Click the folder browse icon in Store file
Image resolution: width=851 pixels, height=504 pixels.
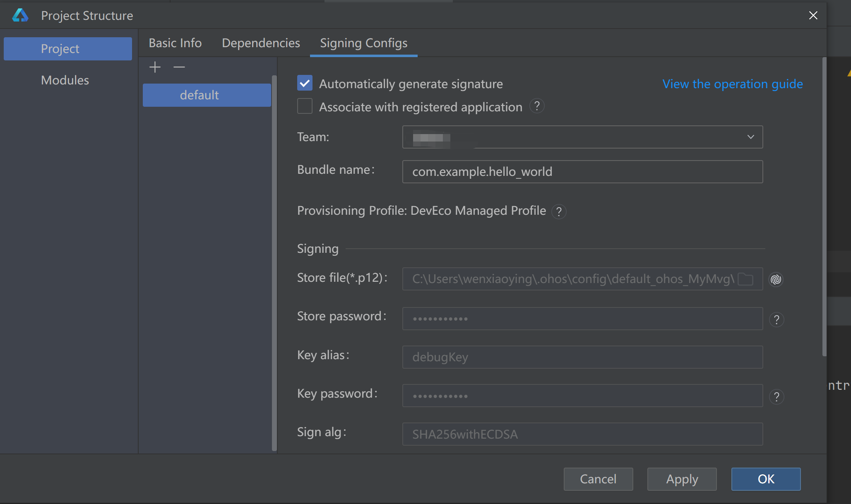point(746,279)
